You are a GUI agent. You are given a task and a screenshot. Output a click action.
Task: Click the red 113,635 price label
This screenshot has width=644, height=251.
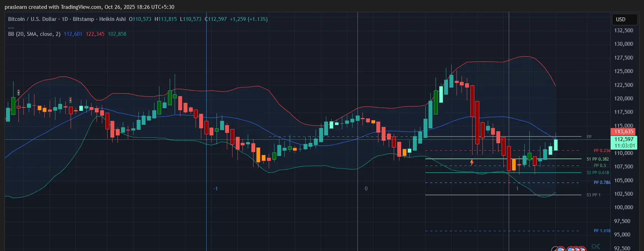pyautogui.click(x=624, y=132)
